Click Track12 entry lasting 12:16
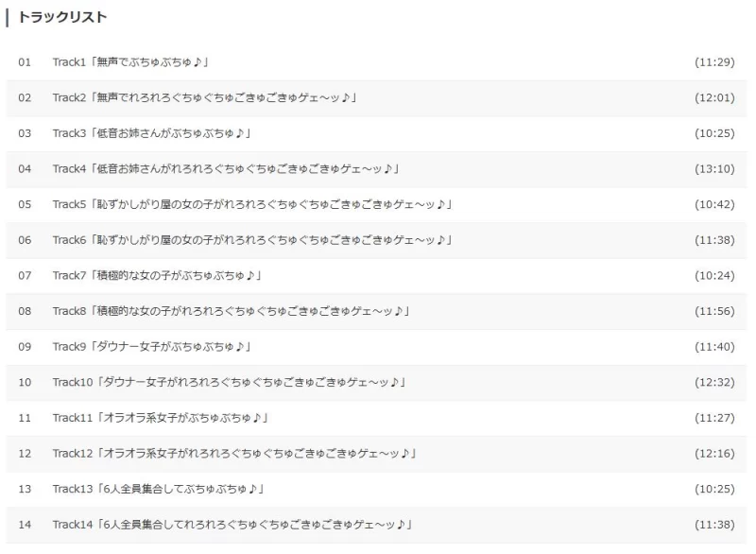This screenshot has height=554, width=756. pos(376,454)
